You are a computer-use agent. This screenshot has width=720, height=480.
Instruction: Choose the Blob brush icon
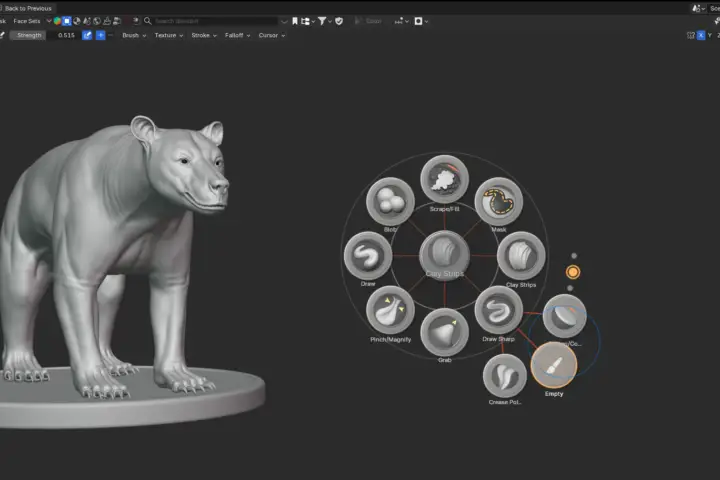[390, 201]
